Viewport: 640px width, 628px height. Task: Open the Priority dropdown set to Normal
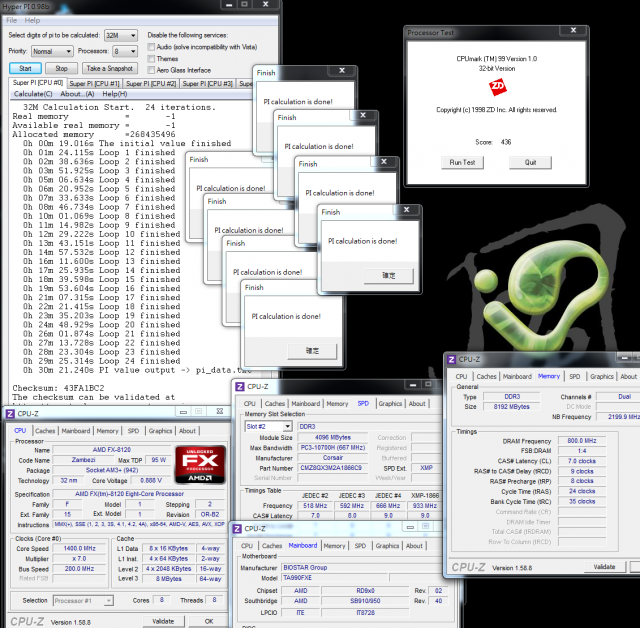(x=52, y=51)
